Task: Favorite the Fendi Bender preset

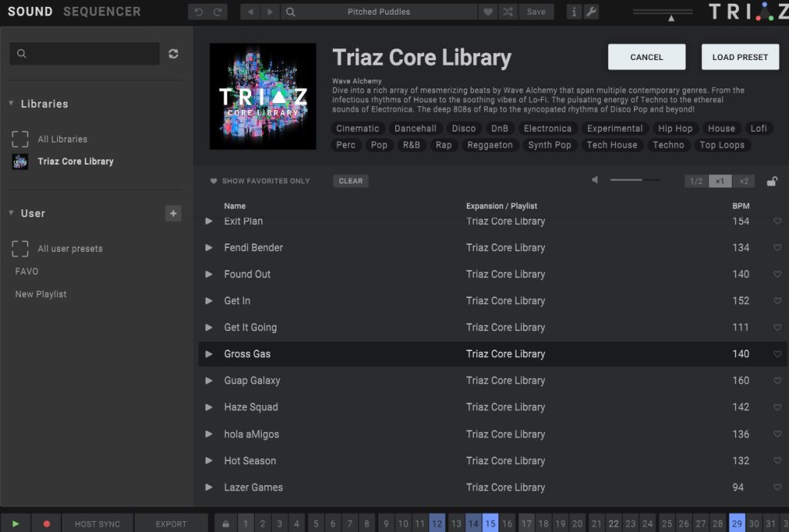Action: click(777, 248)
